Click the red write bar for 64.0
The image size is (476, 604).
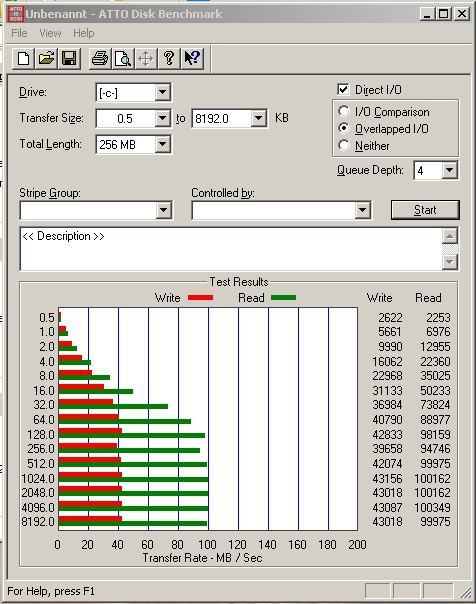coord(89,416)
